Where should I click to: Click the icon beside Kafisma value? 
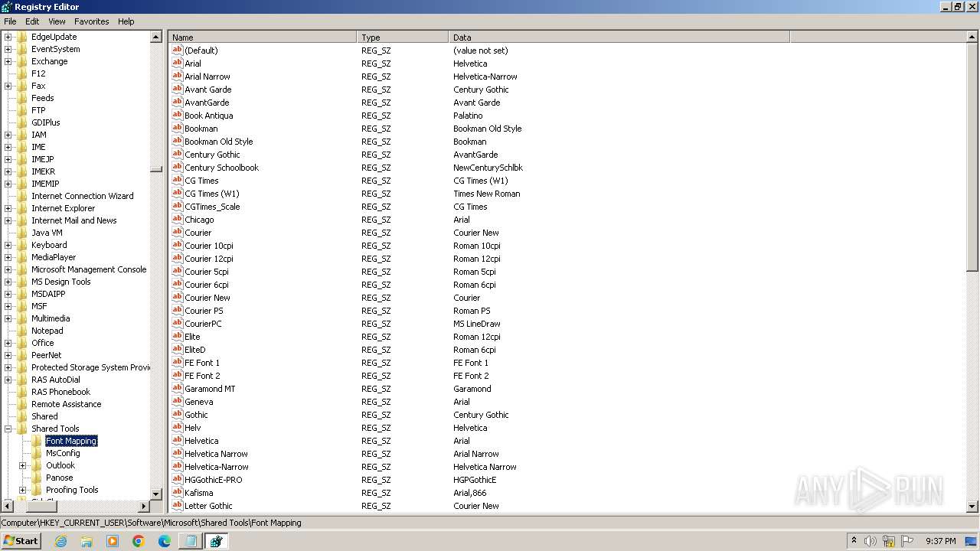coord(177,493)
